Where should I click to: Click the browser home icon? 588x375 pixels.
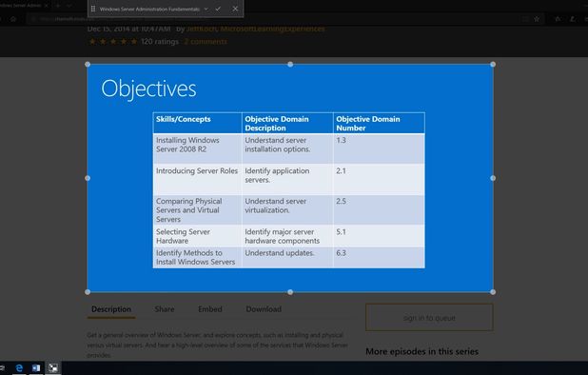pos(13,19)
